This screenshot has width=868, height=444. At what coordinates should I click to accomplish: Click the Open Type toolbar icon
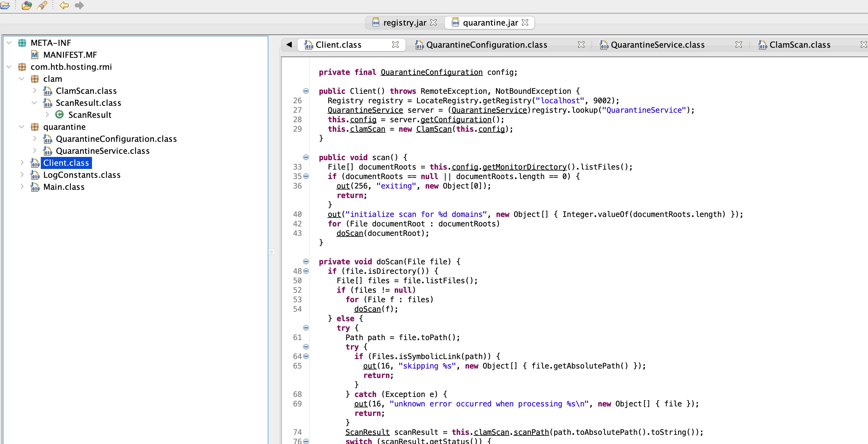(27, 5)
